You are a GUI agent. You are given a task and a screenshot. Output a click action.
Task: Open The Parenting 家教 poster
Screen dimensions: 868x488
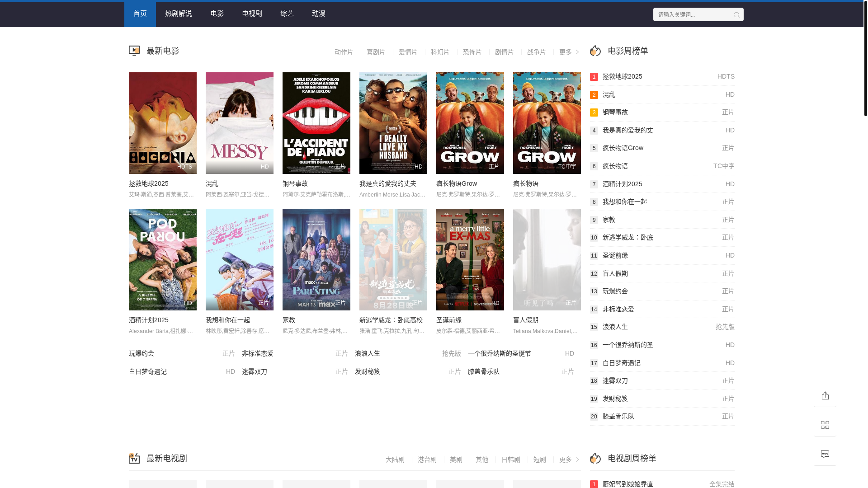(x=316, y=259)
